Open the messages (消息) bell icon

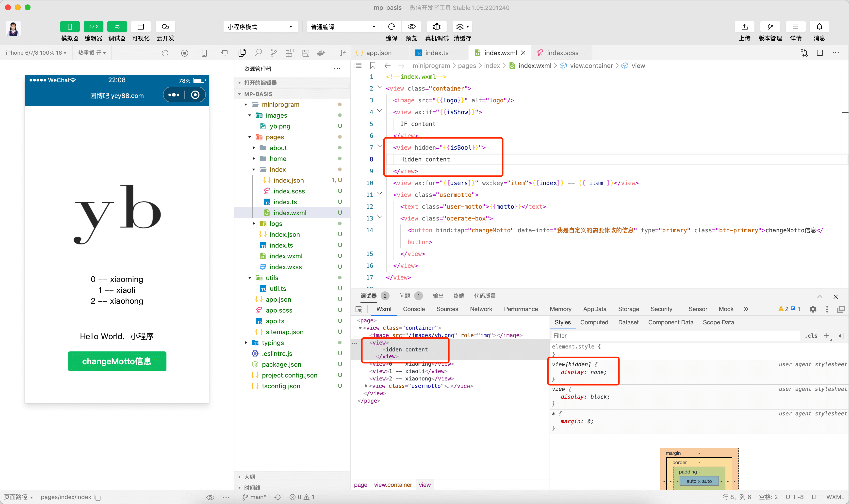[x=819, y=27]
